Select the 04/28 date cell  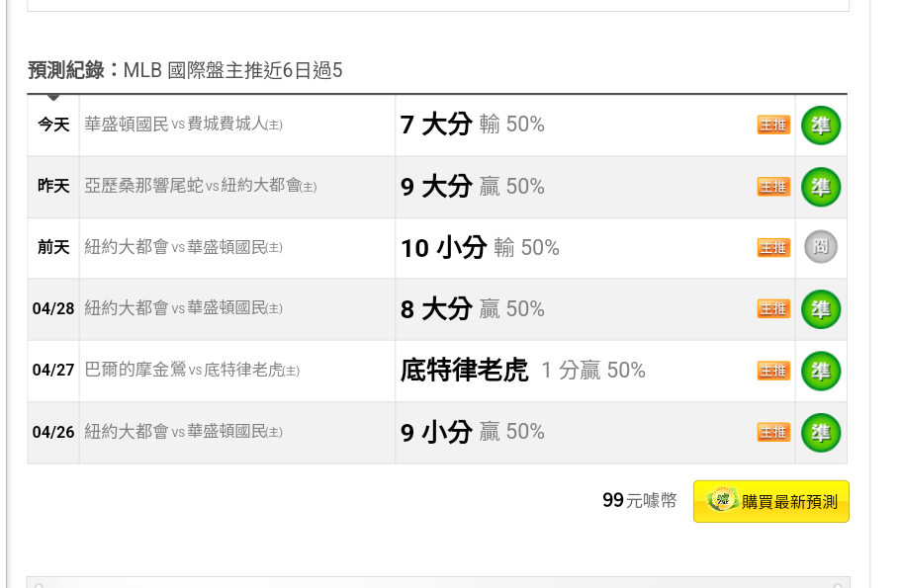(53, 308)
